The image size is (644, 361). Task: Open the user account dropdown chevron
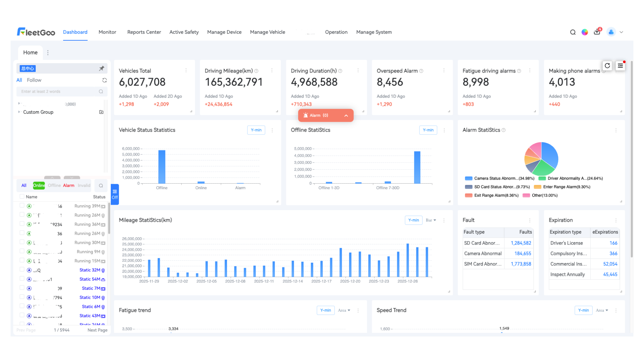[x=621, y=32]
